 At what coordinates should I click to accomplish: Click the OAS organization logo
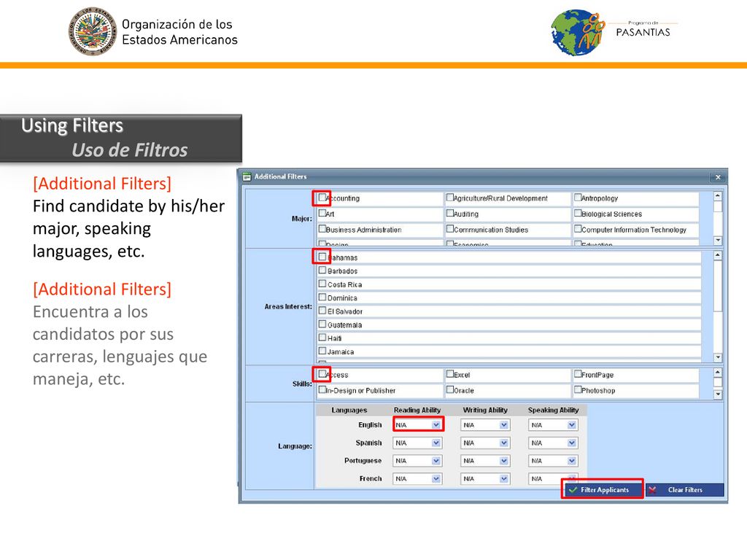(93, 31)
